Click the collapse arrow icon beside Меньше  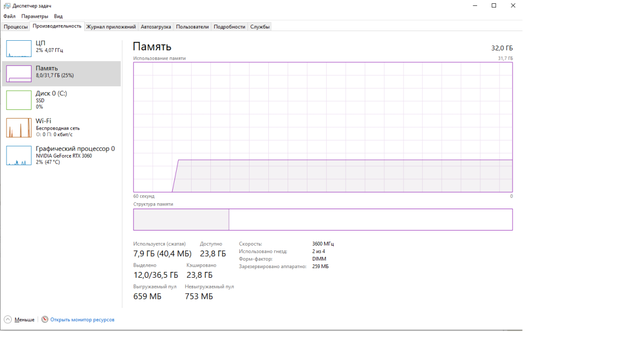8,320
